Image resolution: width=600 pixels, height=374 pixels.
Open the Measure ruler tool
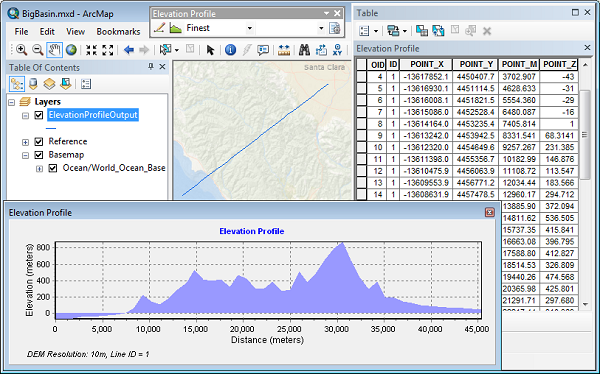(x=284, y=50)
